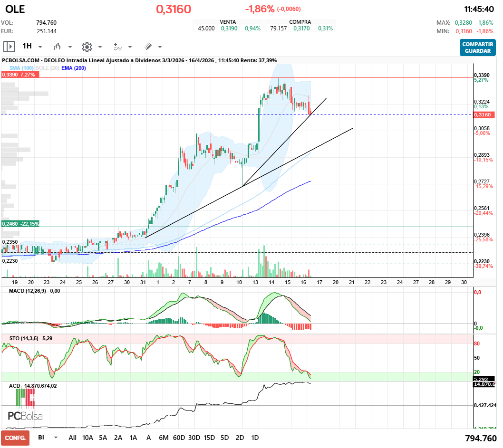Select the 6M time range
503x448 pixels.
pyautogui.click(x=164, y=438)
